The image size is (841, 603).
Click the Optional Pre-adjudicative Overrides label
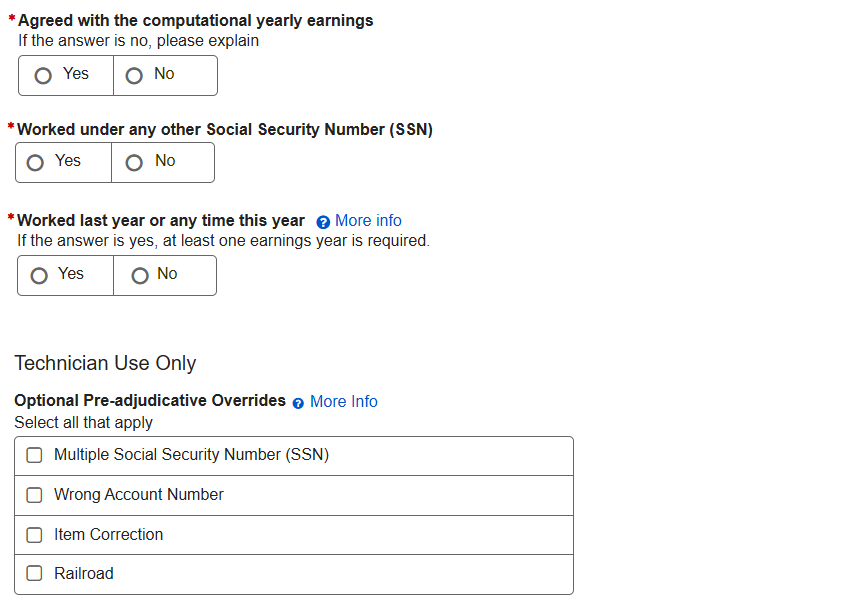point(150,400)
